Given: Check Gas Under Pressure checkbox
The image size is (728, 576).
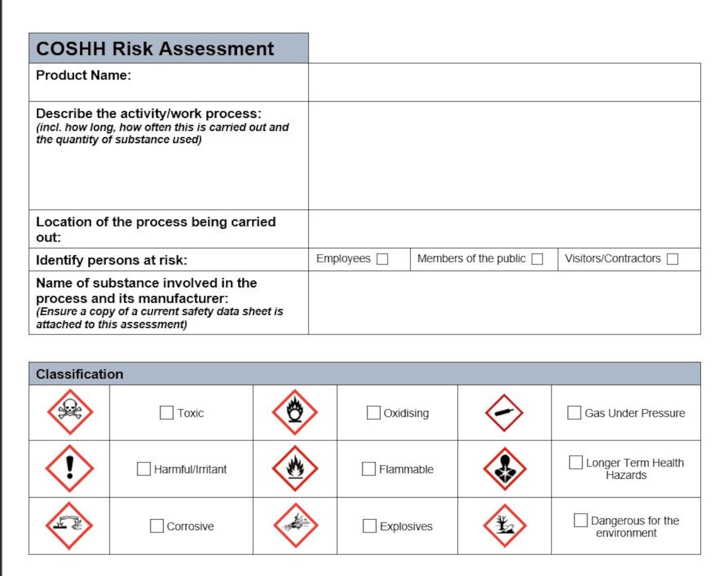Looking at the screenshot, I should (574, 412).
